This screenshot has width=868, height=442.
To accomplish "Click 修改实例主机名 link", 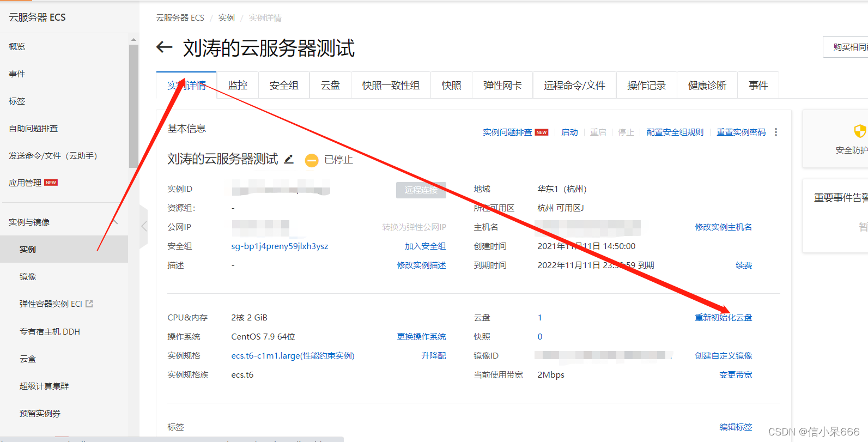I will point(724,227).
